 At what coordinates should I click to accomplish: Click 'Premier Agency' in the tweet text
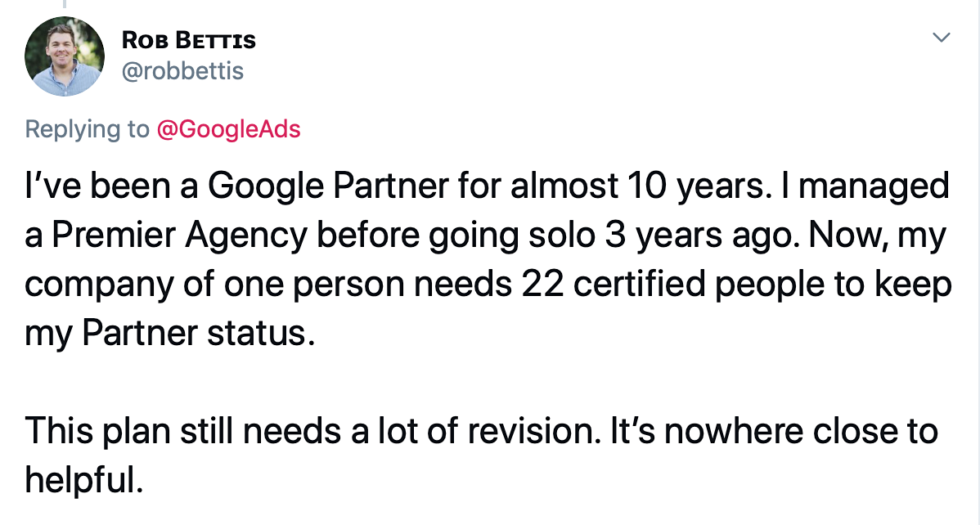[179, 235]
